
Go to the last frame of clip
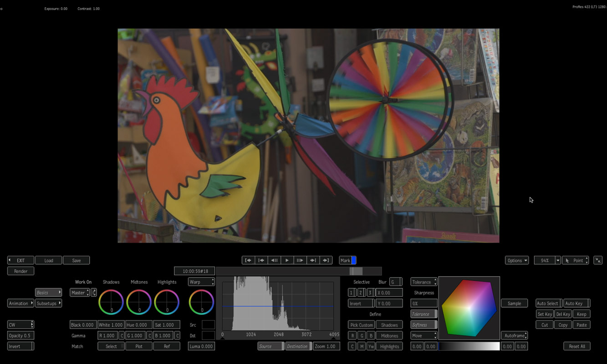326,260
